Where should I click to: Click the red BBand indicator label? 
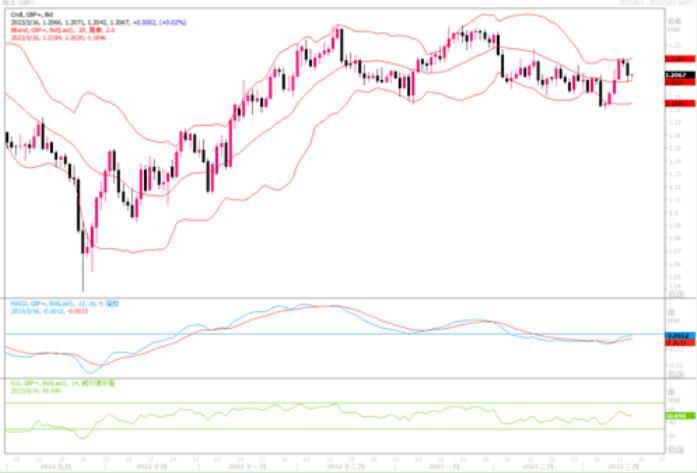[x=63, y=30]
